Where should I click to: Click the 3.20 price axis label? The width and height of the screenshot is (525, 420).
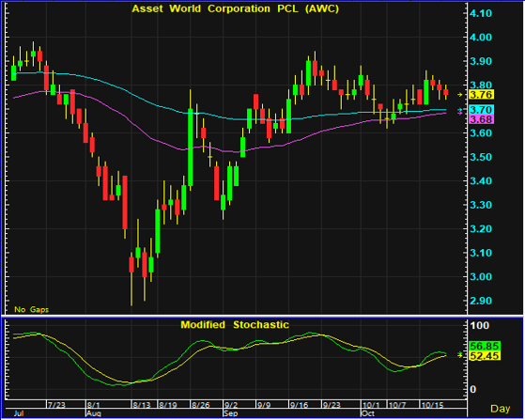click(x=481, y=229)
